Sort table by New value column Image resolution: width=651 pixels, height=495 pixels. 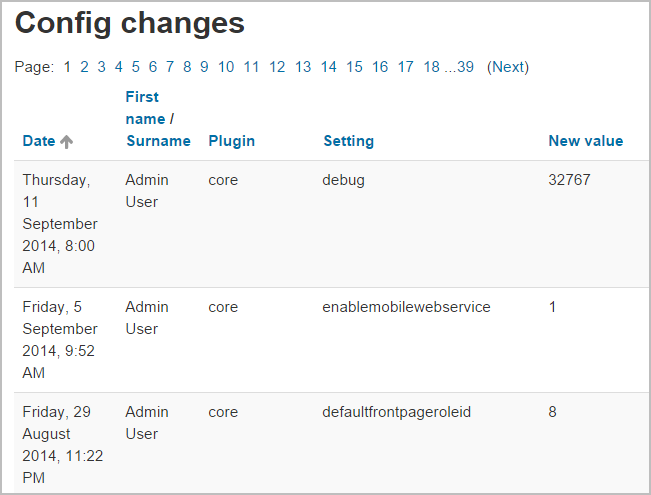[x=585, y=141]
